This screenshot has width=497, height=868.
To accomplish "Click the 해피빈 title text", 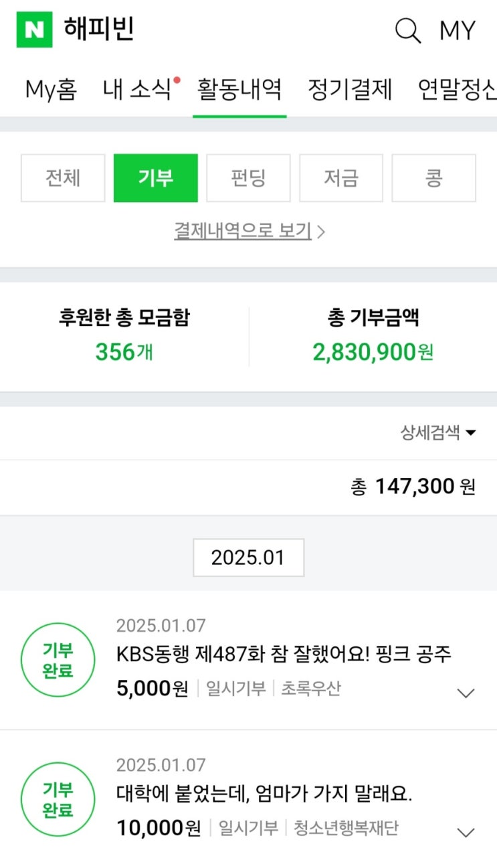I will [100, 30].
